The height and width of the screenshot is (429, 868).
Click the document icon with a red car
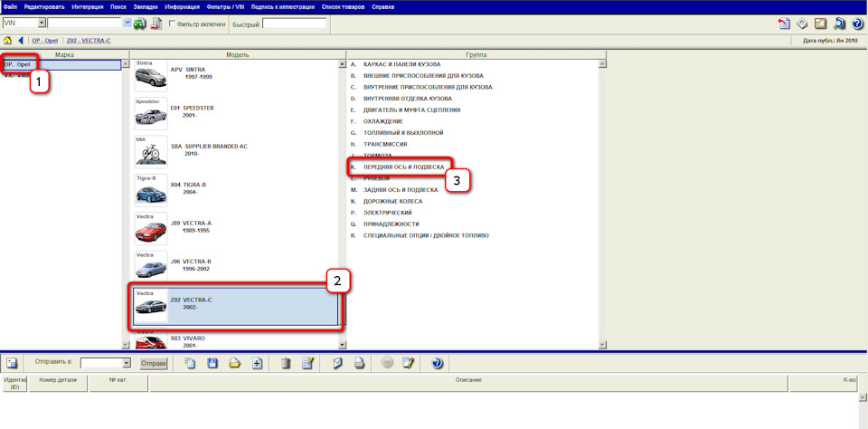click(156, 24)
